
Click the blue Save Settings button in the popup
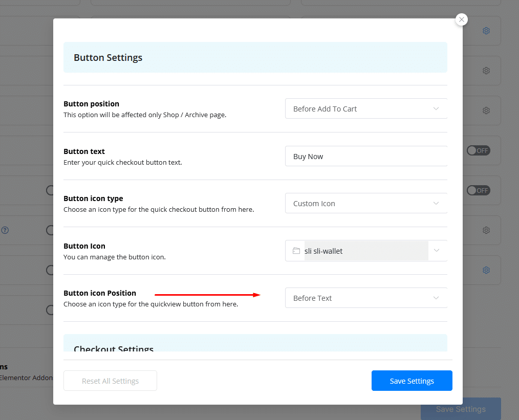tap(412, 381)
